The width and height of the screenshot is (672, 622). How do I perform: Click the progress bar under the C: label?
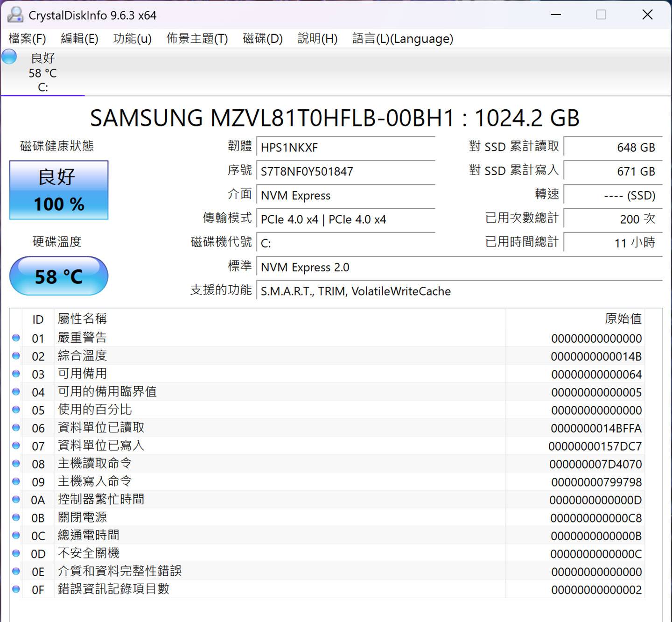coord(43,96)
